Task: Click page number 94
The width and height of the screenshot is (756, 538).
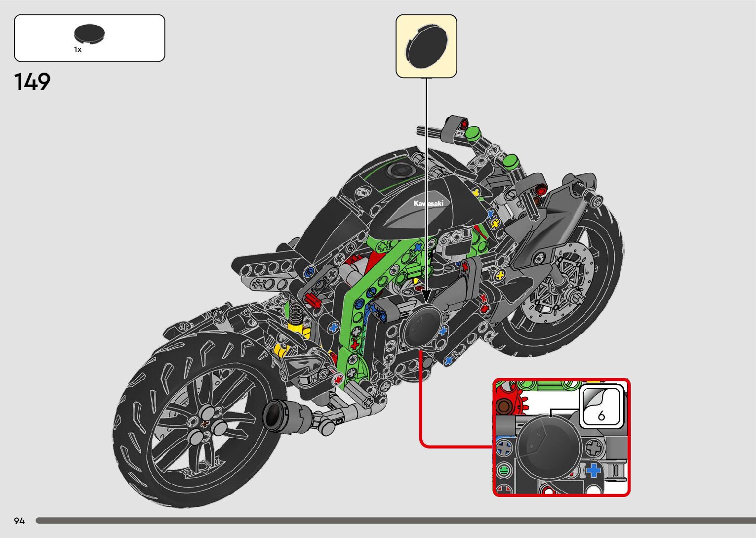Action: (19, 521)
